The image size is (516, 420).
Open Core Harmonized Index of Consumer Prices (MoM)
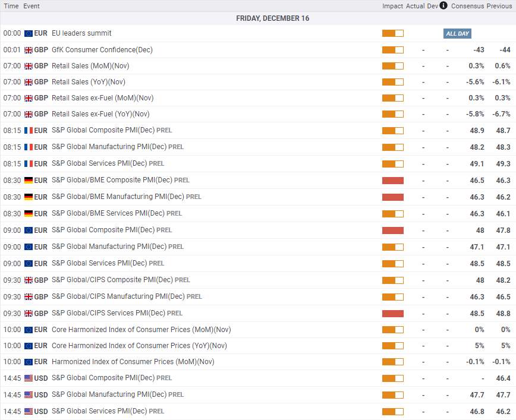pos(141,330)
